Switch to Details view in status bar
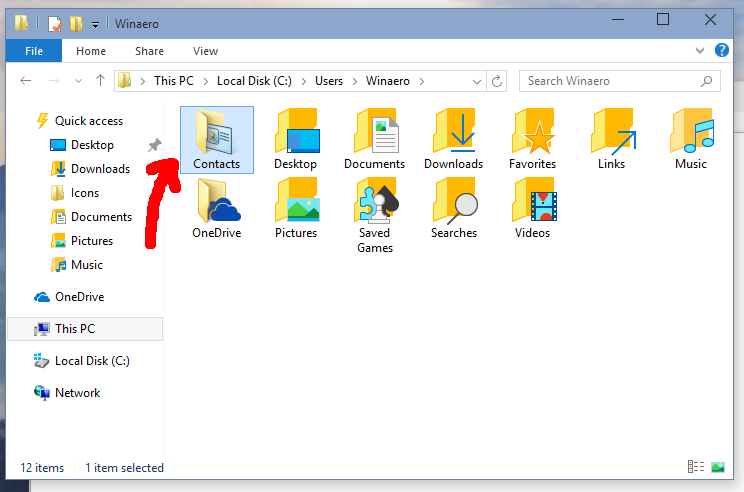 click(x=696, y=467)
